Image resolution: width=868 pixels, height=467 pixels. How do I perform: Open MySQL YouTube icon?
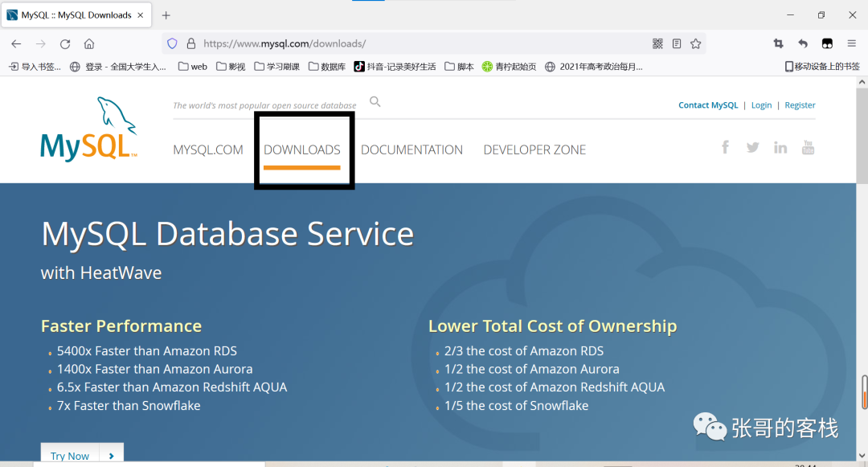click(808, 147)
